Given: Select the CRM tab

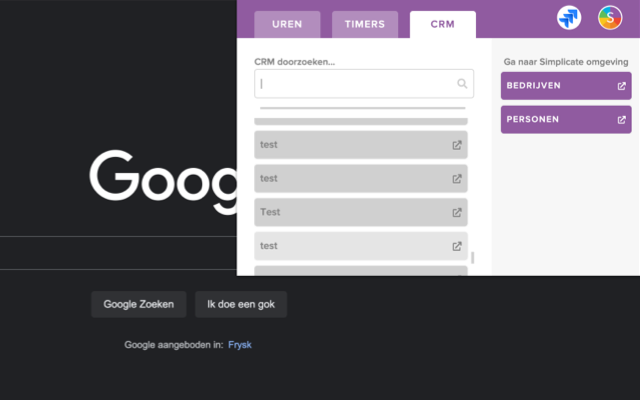Looking at the screenshot, I should point(443,25).
